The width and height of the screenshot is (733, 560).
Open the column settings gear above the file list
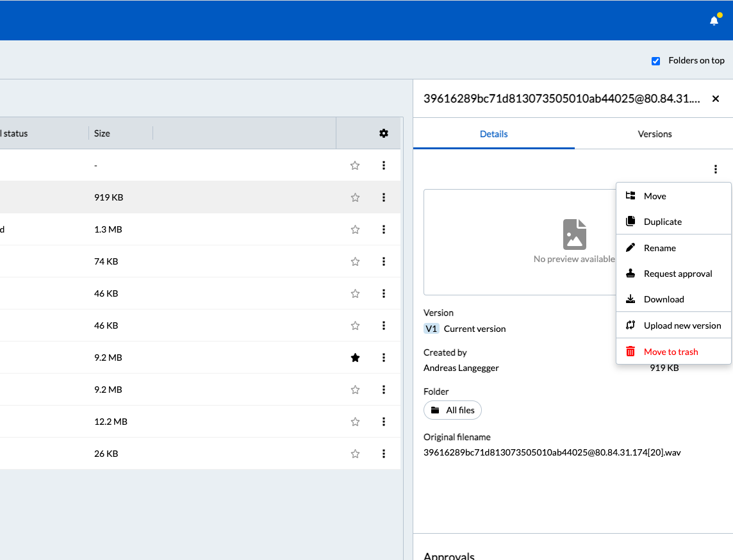pos(383,133)
